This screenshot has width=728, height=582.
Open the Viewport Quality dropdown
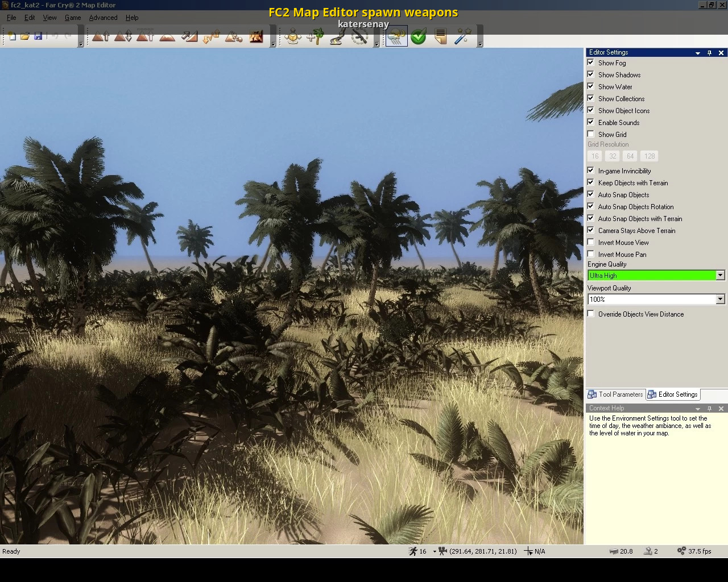click(720, 299)
